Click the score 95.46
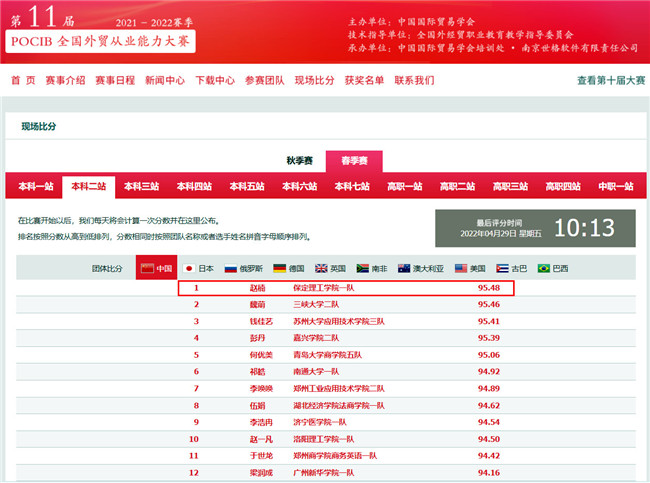 click(489, 304)
